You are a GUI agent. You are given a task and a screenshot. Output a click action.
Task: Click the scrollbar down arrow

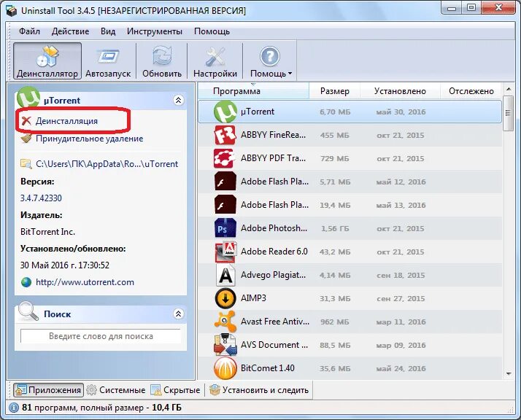509,374
